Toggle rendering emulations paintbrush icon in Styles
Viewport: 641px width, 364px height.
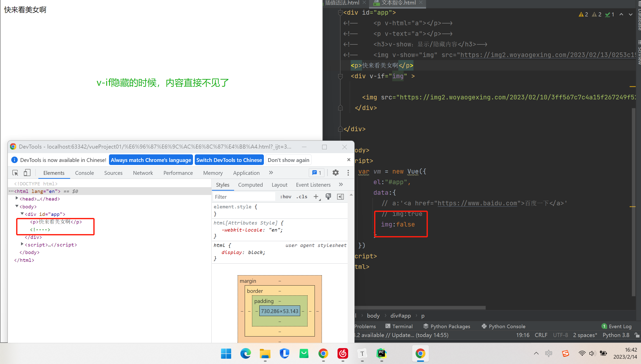click(328, 197)
